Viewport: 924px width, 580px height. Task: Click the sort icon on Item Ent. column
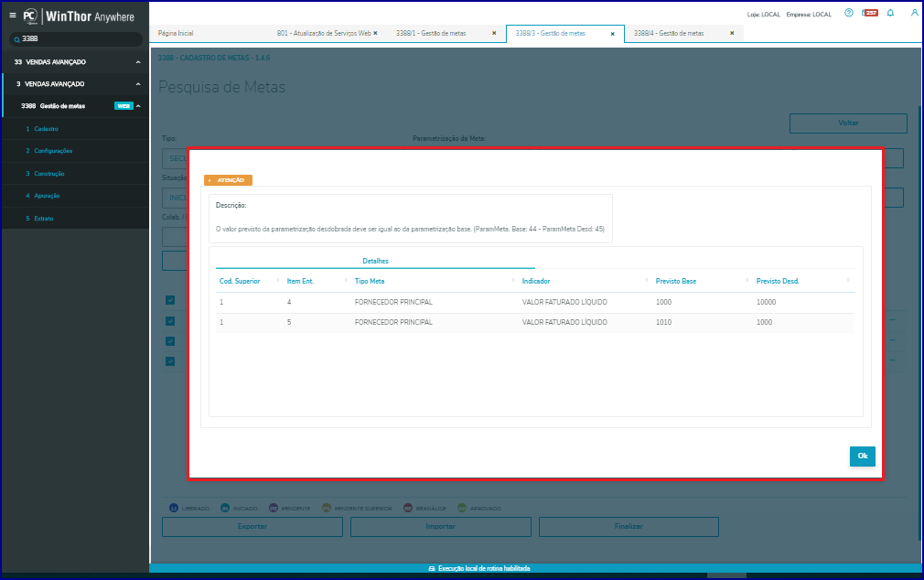345,281
